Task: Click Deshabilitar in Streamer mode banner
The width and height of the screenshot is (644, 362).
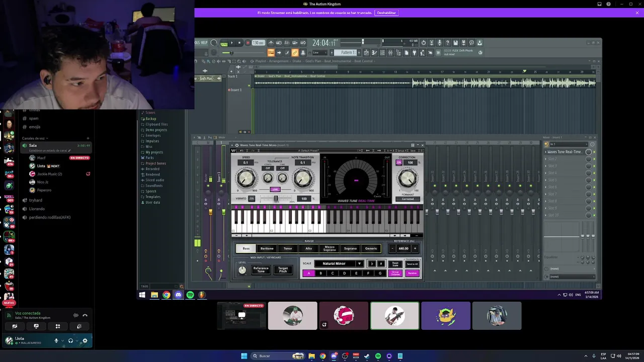Action: 386,13
